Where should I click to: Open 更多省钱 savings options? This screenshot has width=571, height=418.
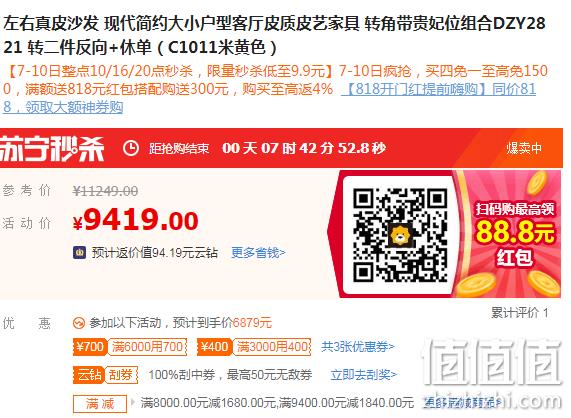click(258, 252)
